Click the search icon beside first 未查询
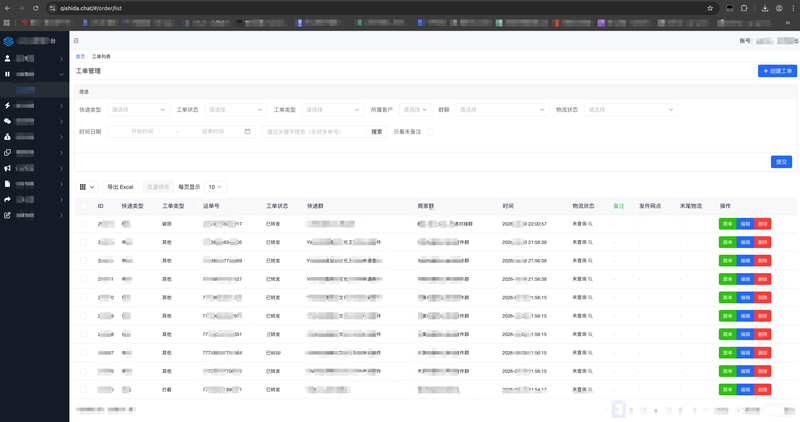Screen dimensions: 800x422 (x=590, y=224)
